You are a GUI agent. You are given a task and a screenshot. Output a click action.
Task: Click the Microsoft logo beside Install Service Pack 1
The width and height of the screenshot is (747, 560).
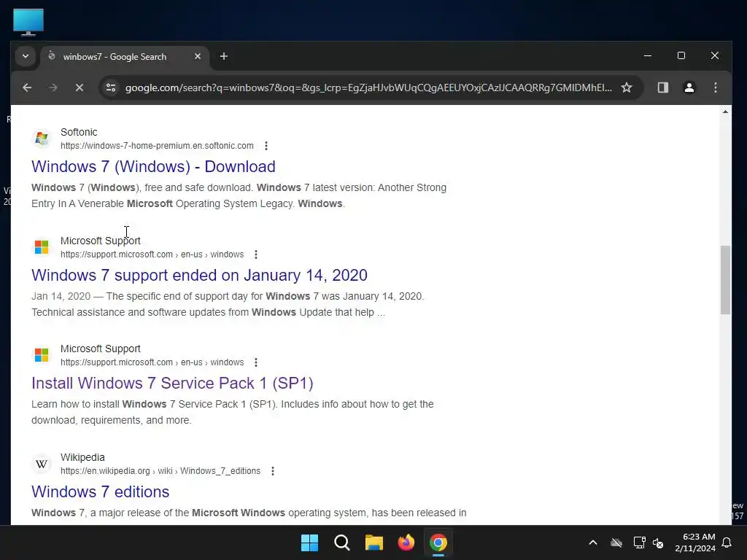(x=42, y=355)
